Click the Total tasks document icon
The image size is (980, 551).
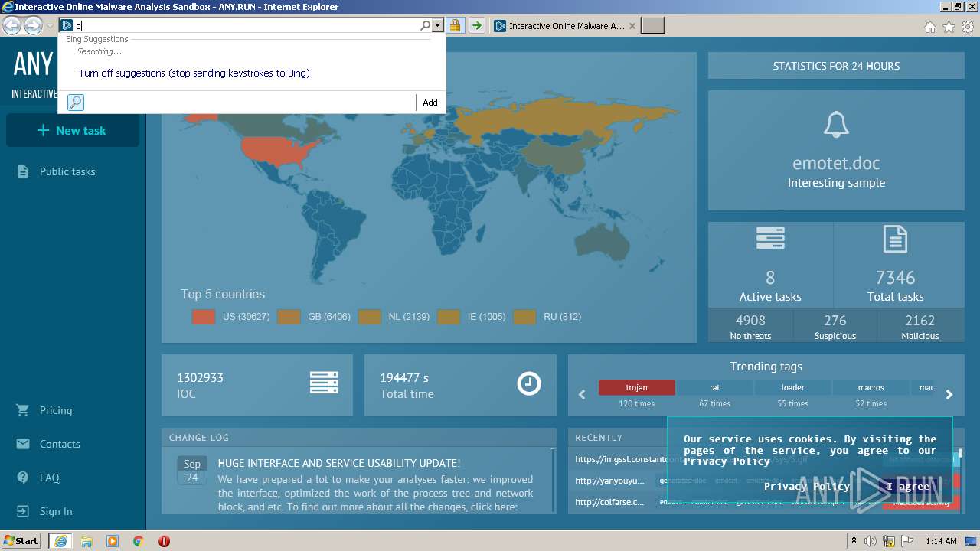[895, 239]
